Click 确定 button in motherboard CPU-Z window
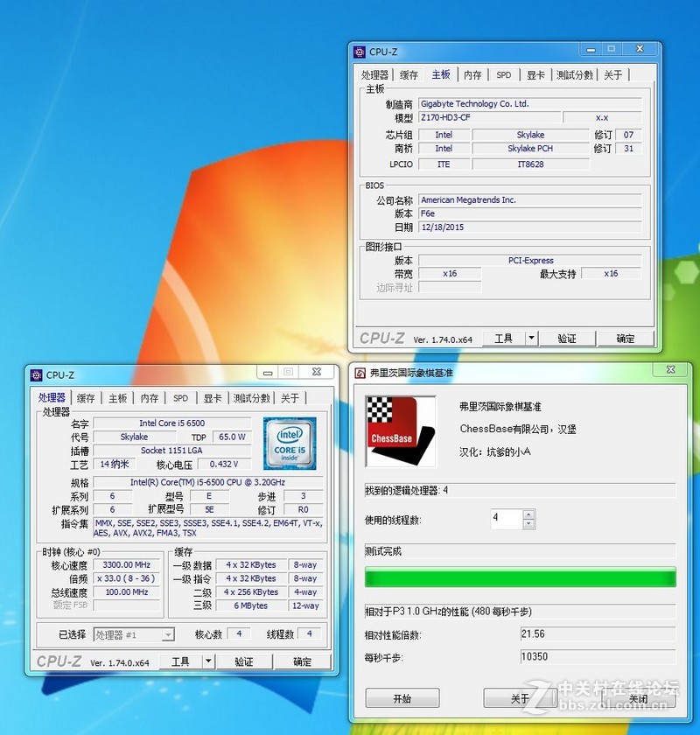Viewport: 700px width, 735px height. (626, 339)
